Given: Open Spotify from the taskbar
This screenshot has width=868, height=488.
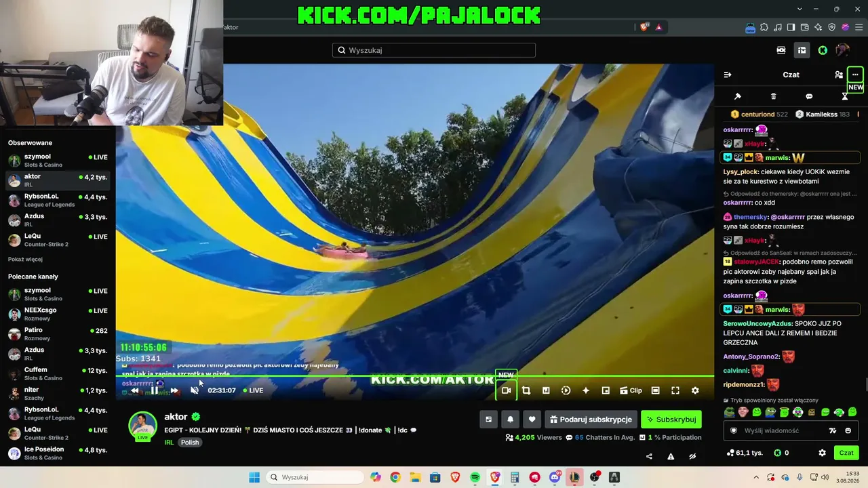Looking at the screenshot, I should pos(475,477).
